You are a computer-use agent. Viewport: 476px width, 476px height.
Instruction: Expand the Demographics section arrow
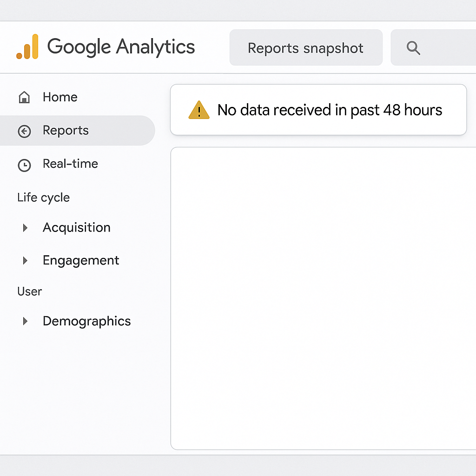coord(25,321)
